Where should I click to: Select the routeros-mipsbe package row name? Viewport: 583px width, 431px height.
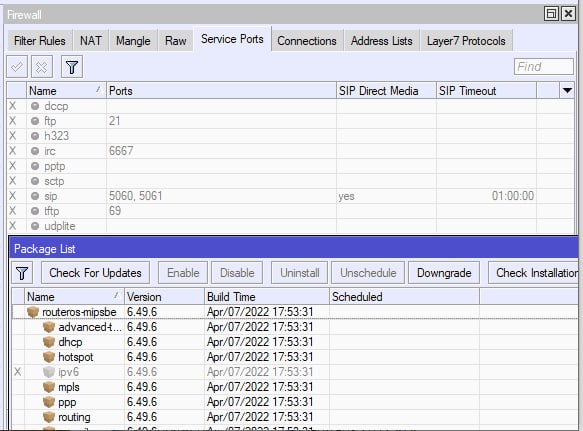pos(79,312)
